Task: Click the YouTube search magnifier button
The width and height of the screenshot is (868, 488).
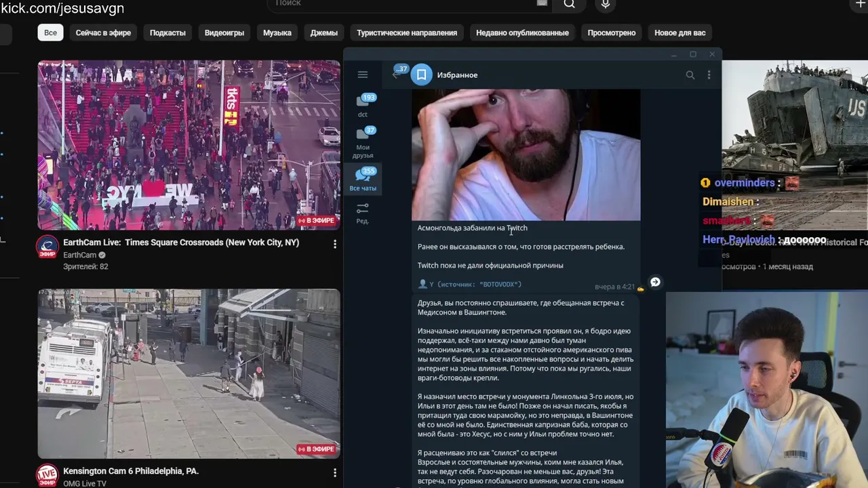Action: (x=570, y=4)
